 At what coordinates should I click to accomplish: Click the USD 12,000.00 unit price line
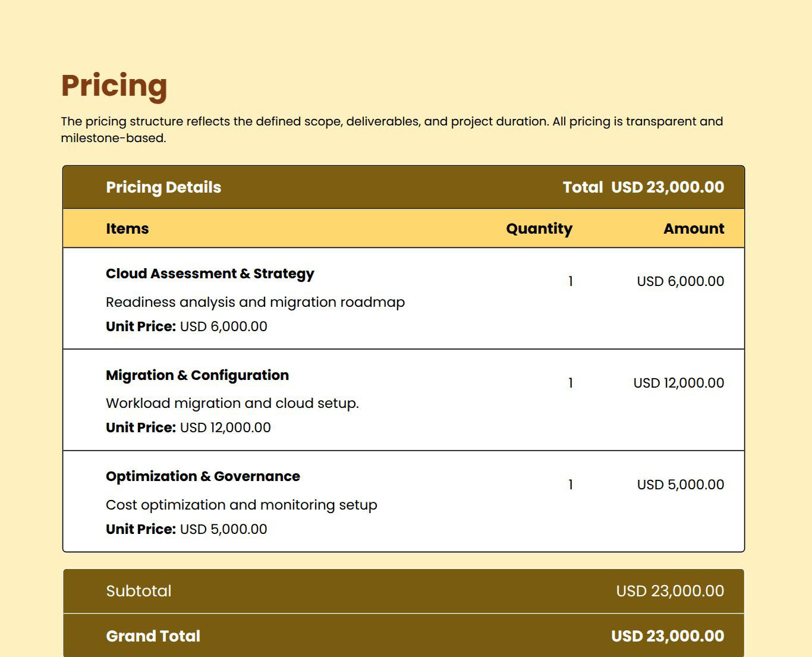(188, 427)
